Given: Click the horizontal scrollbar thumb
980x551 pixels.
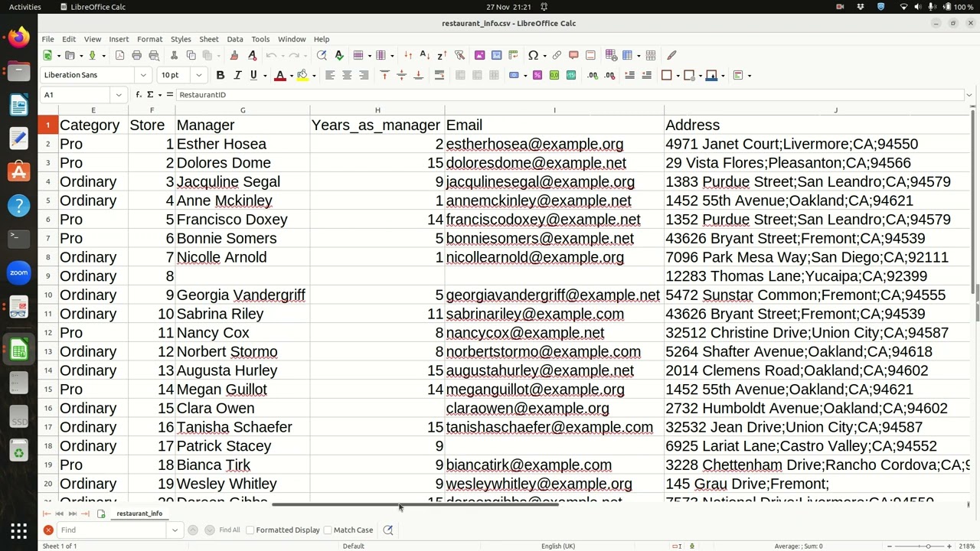Looking at the screenshot, I should pos(415,504).
